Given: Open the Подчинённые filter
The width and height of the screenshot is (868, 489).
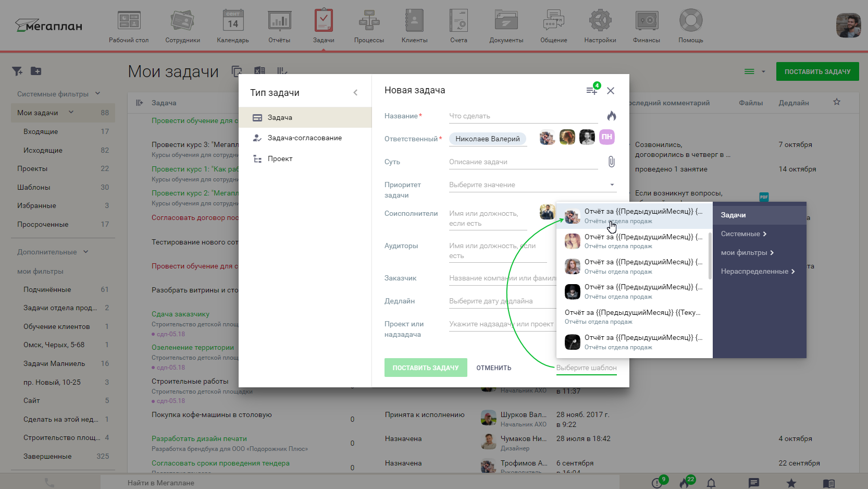Looking at the screenshot, I should [63, 289].
